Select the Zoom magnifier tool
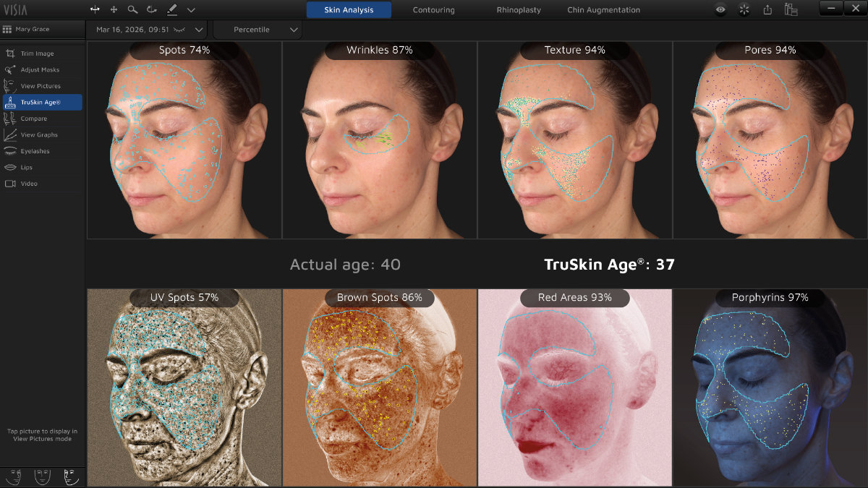The image size is (868, 488). point(132,10)
